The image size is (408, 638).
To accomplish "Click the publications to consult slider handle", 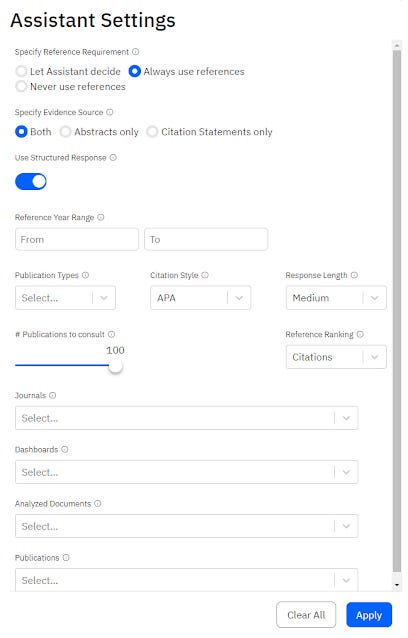I will pyautogui.click(x=116, y=366).
